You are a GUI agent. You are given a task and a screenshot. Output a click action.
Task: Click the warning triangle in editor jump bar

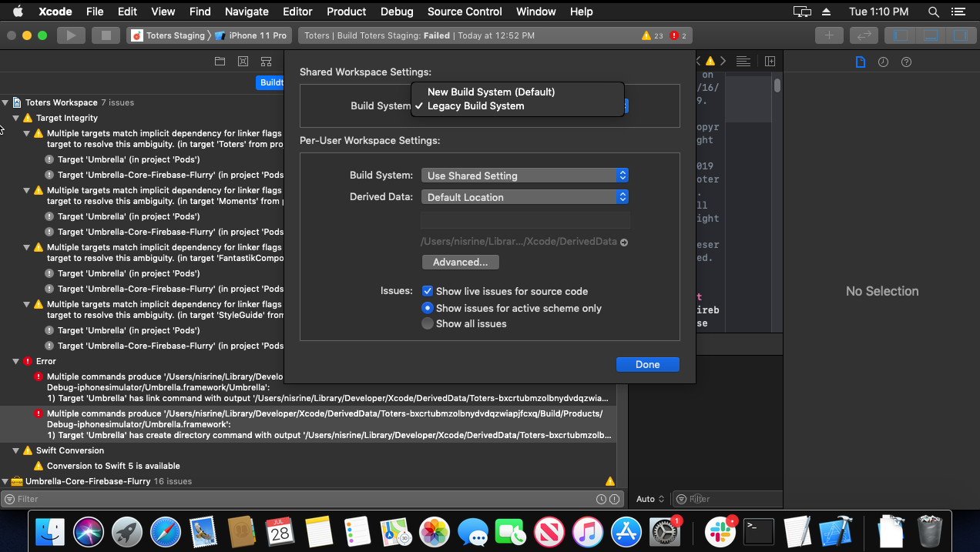click(710, 62)
